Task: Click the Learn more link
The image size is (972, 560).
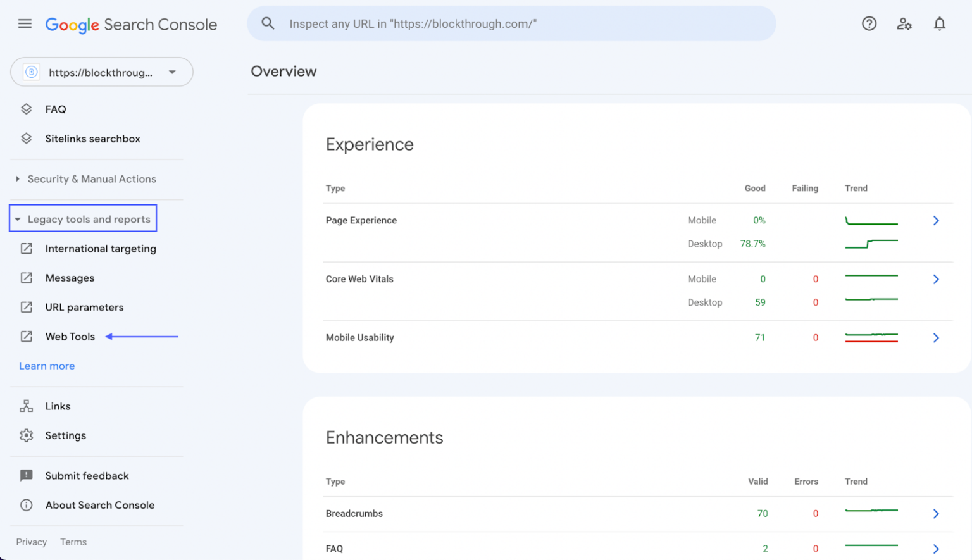Action: (x=47, y=366)
